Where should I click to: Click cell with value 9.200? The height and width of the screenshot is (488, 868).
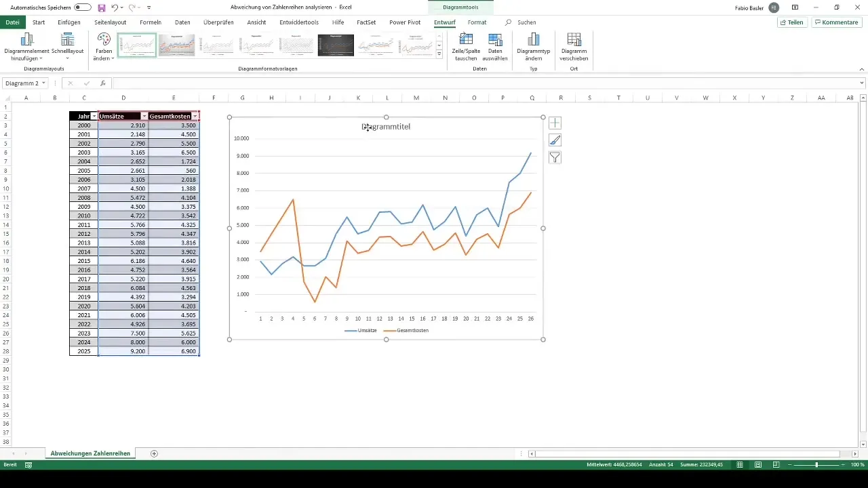[x=123, y=351]
